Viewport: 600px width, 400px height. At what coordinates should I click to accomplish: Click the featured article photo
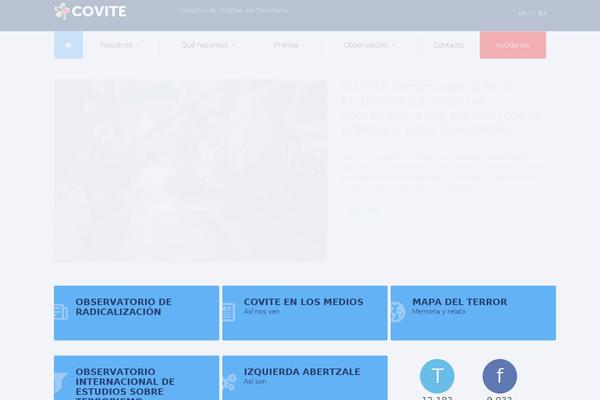coord(191,170)
